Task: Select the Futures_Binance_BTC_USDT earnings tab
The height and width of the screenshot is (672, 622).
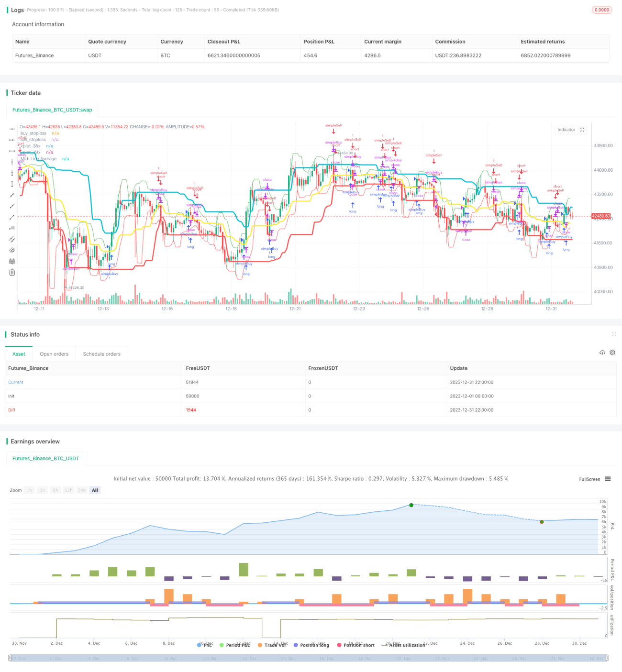Action: 45,458
